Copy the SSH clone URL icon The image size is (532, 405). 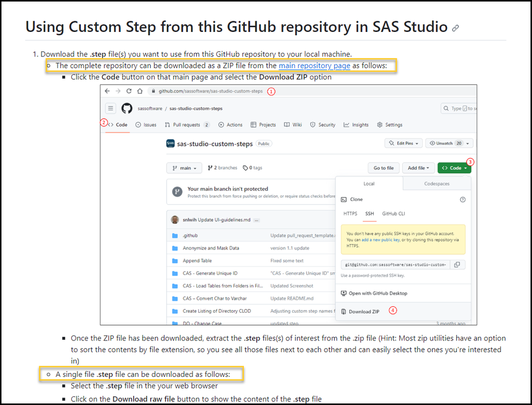[457, 264]
